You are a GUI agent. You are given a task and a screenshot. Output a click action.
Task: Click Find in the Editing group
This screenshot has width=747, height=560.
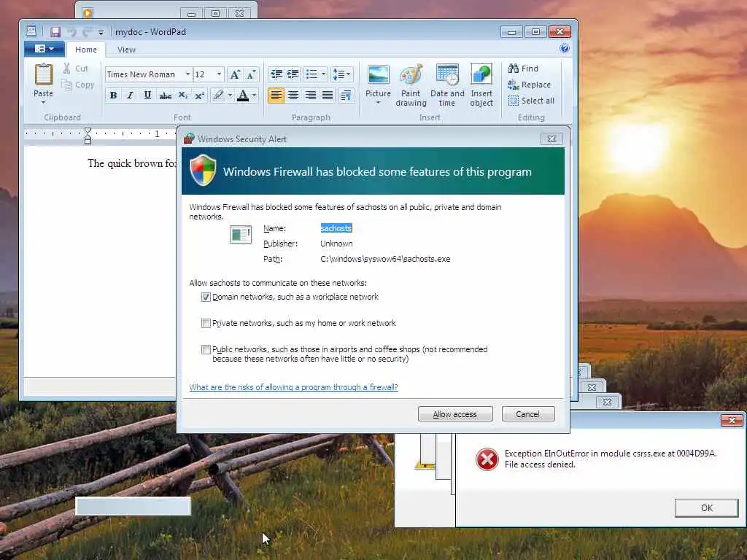pos(523,69)
